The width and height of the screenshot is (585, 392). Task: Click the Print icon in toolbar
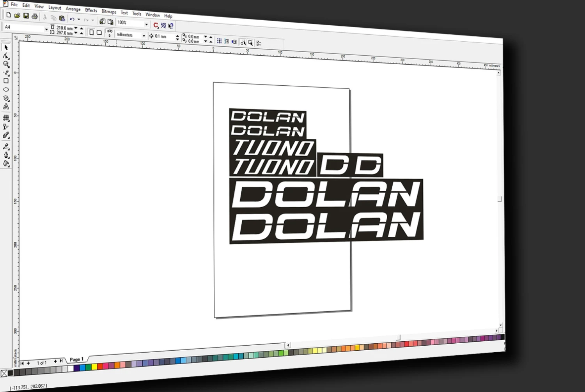point(35,16)
